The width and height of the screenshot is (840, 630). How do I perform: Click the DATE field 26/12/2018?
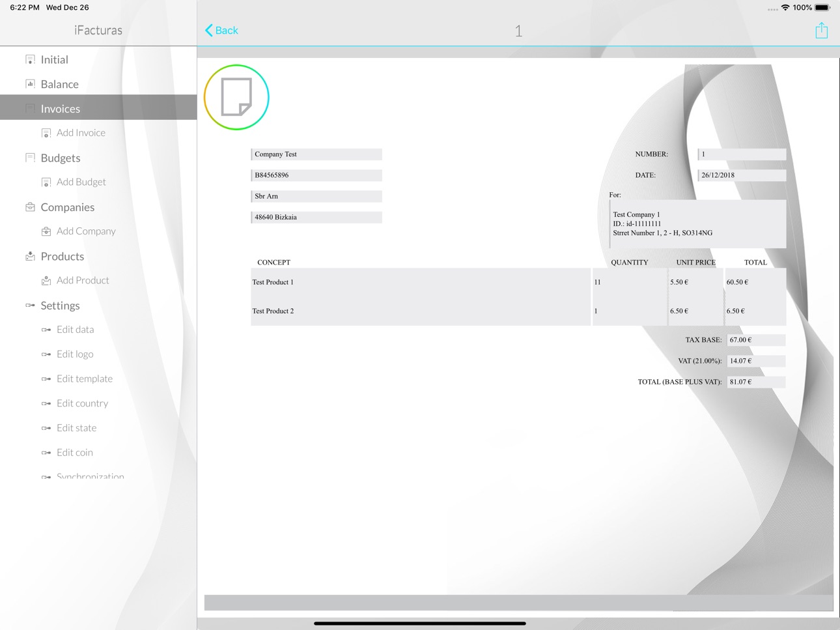click(x=742, y=175)
